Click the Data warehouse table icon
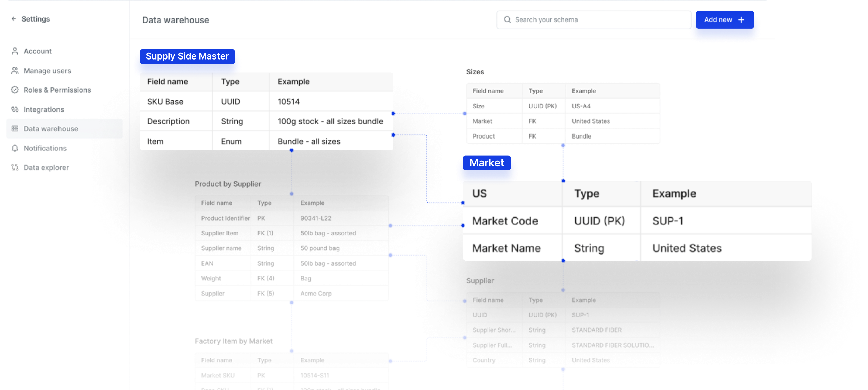The width and height of the screenshot is (868, 390). [15, 129]
